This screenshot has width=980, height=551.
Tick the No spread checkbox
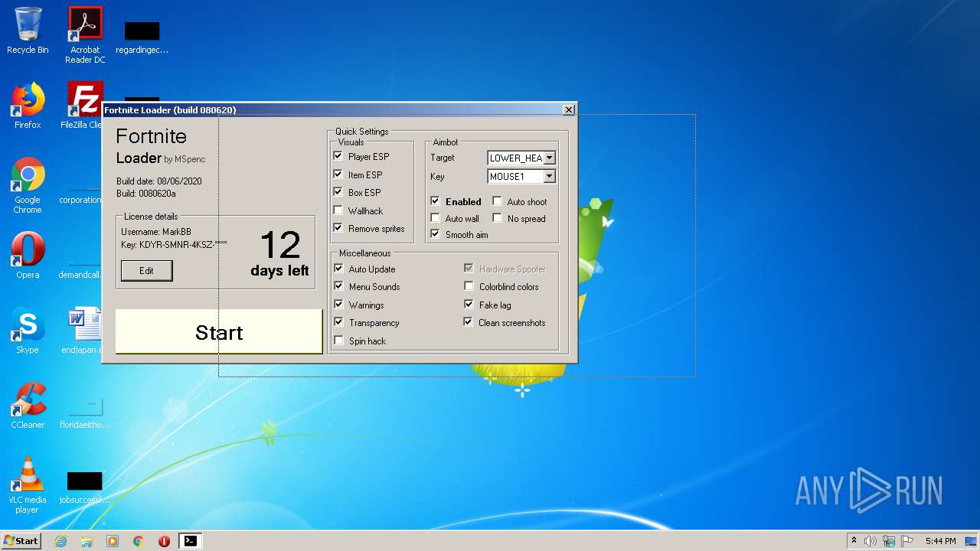tap(497, 218)
